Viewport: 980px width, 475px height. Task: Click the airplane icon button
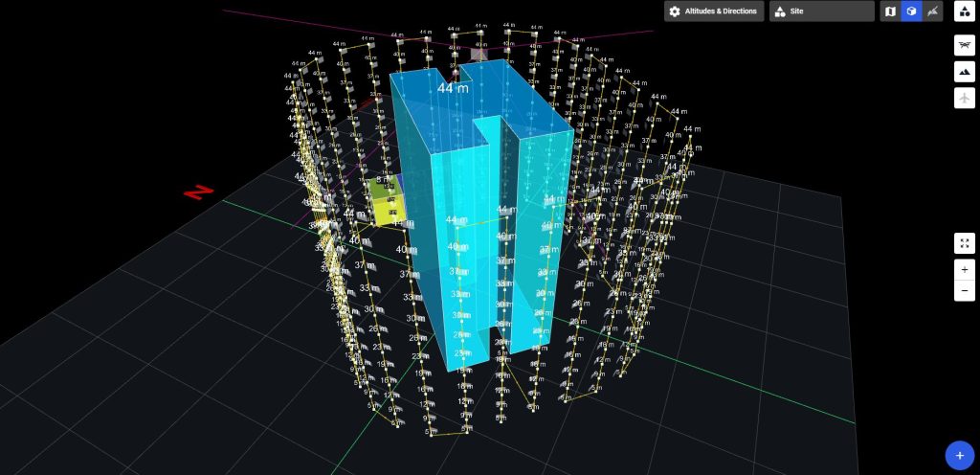pyautogui.click(x=965, y=98)
